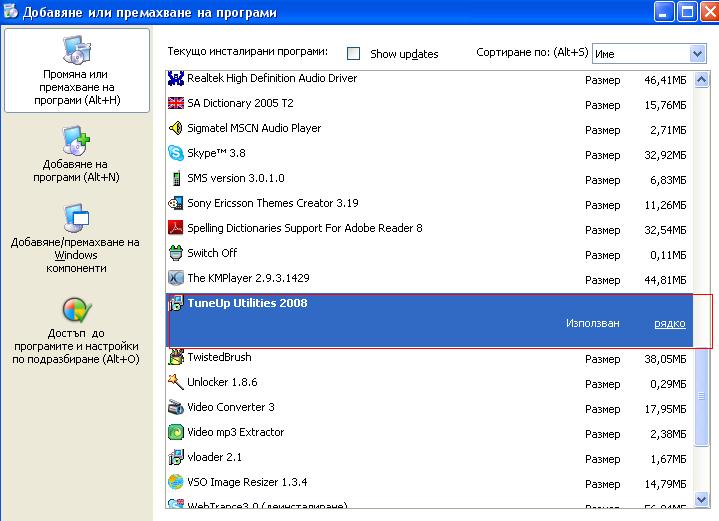Select the Unlocker 1.8.6 entry
Screen dimensions: 719x521
point(429,382)
